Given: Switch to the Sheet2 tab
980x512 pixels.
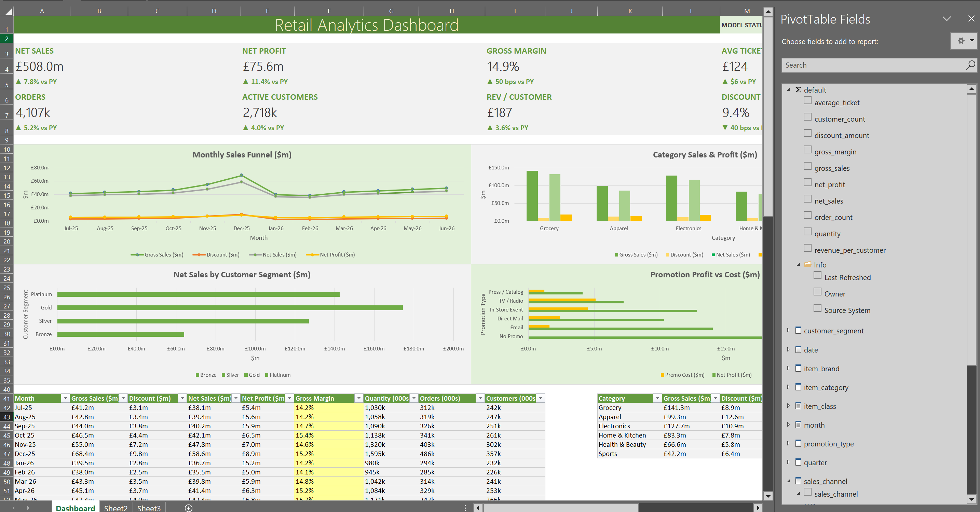Looking at the screenshot, I should tap(115, 508).
